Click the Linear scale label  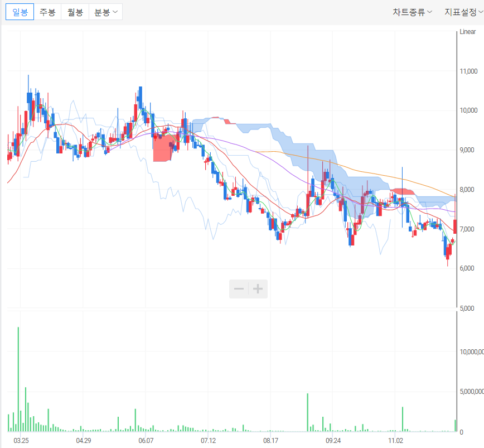[468, 31]
